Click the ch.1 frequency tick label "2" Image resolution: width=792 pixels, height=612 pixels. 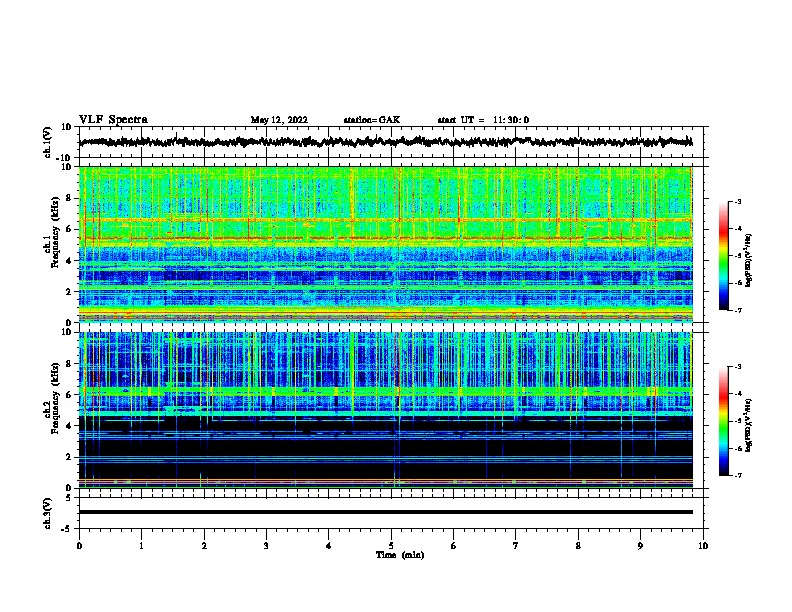(69, 291)
